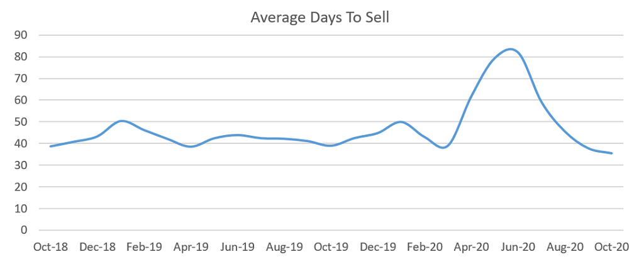Viewport: 644px width, 269px height.
Task: Select the 'Jun-20' x-axis label
Action: pyautogui.click(x=518, y=248)
